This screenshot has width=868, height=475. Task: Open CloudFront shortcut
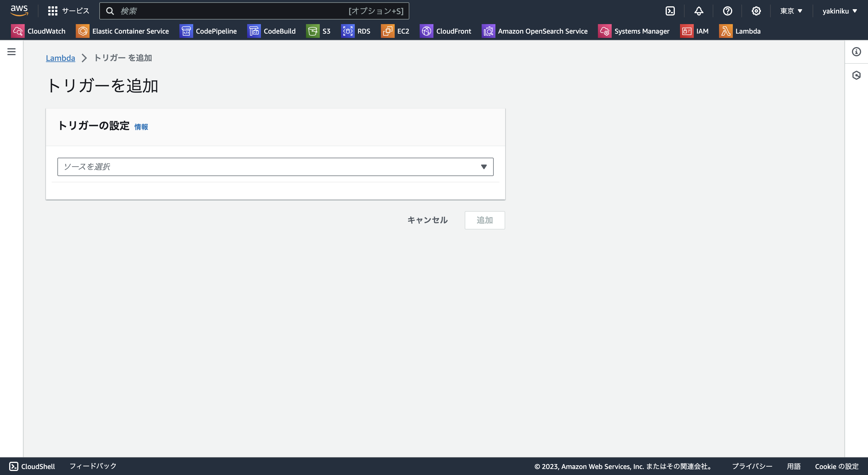[x=445, y=31]
